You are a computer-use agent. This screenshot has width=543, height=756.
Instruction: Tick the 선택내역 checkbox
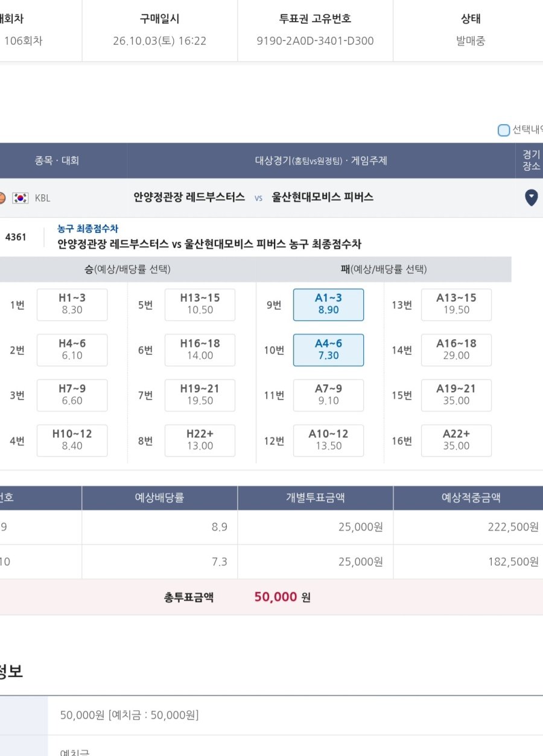[x=504, y=130]
